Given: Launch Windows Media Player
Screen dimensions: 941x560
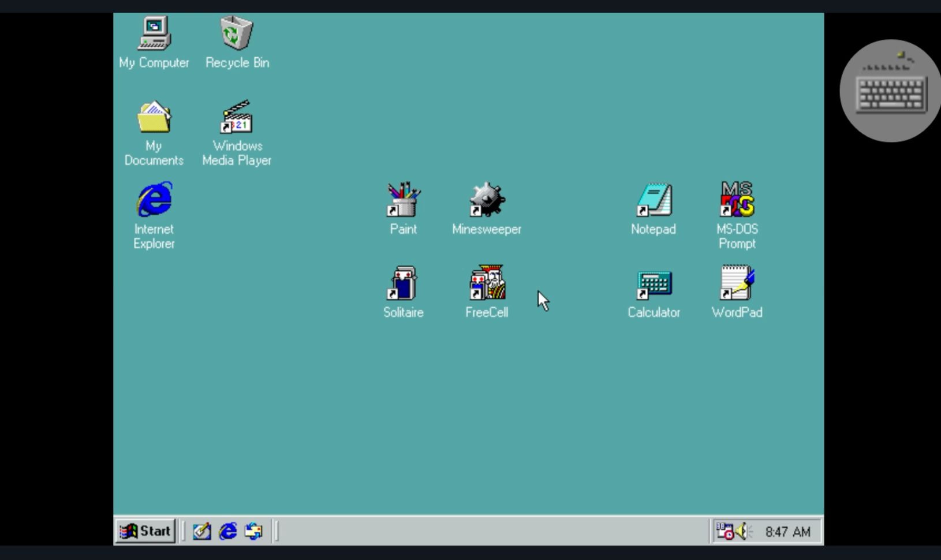Looking at the screenshot, I should coord(237,121).
